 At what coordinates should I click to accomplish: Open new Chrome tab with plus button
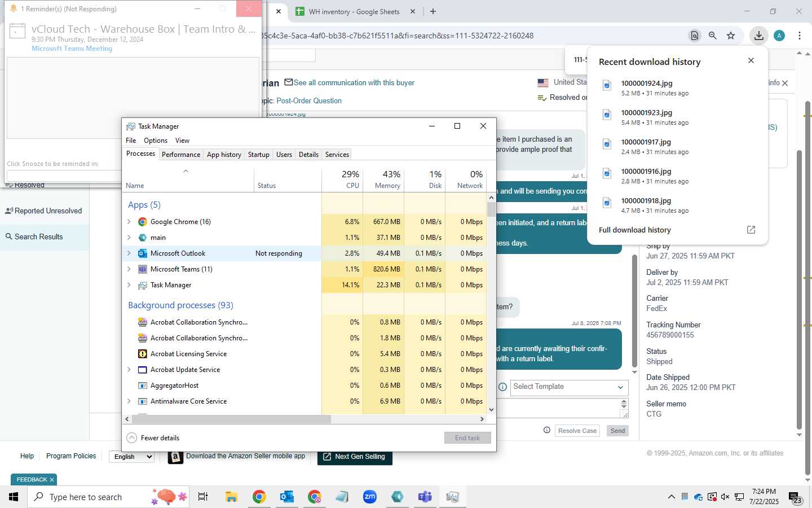click(433, 11)
